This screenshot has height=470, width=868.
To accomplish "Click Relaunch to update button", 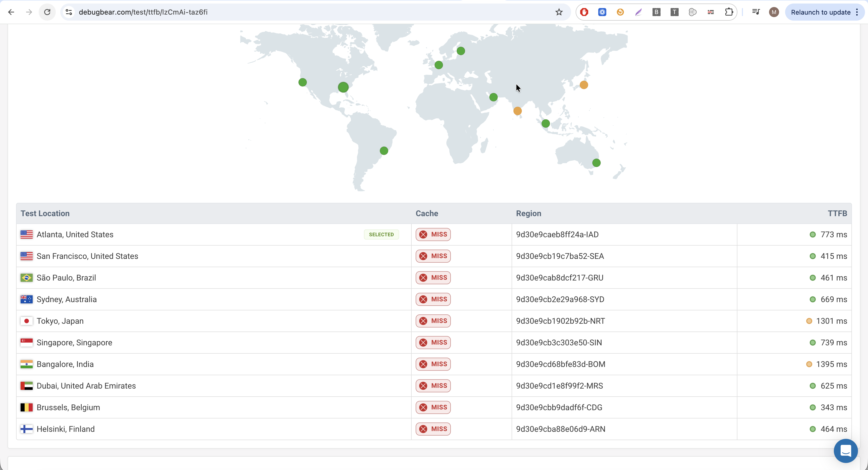I will click(821, 12).
